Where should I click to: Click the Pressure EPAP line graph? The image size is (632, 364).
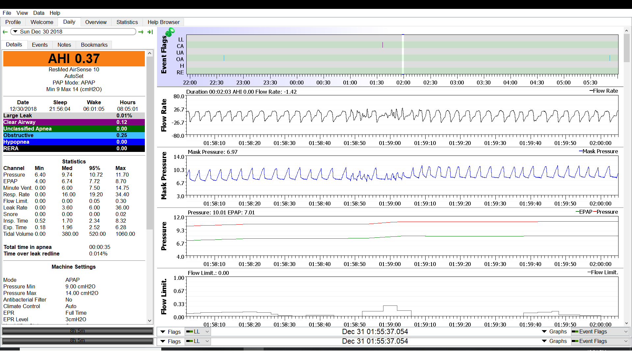click(x=402, y=236)
